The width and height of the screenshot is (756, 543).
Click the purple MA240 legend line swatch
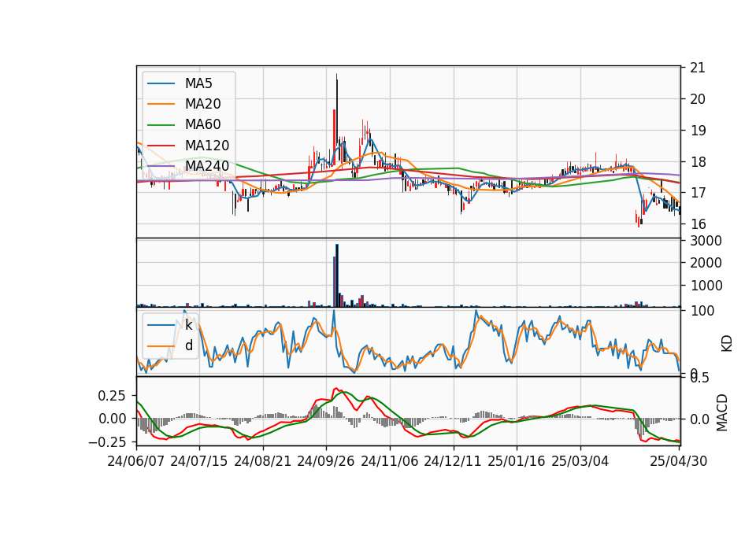pos(161,167)
